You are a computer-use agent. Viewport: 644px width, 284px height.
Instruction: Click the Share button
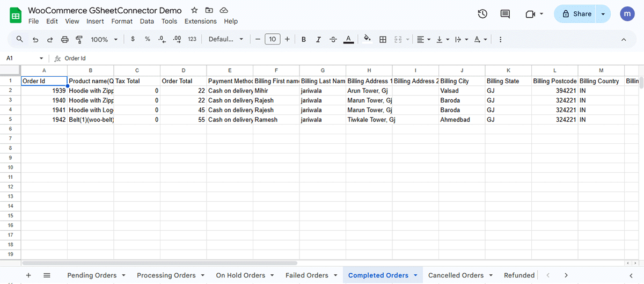coord(575,14)
